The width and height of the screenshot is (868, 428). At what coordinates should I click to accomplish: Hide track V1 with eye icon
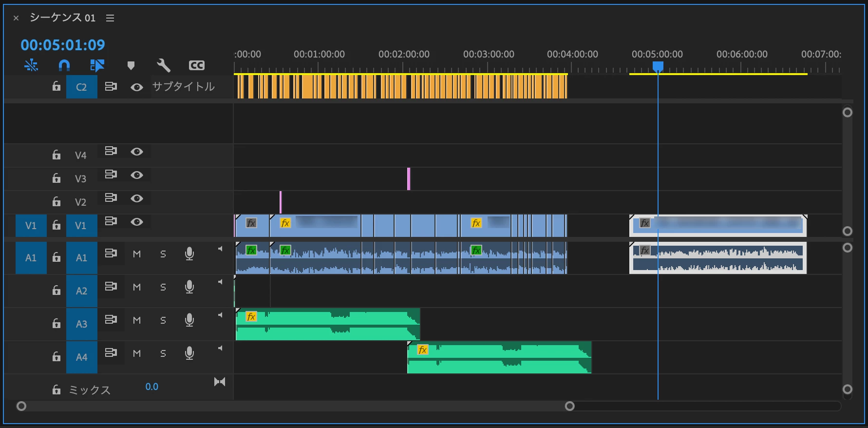[x=137, y=222]
